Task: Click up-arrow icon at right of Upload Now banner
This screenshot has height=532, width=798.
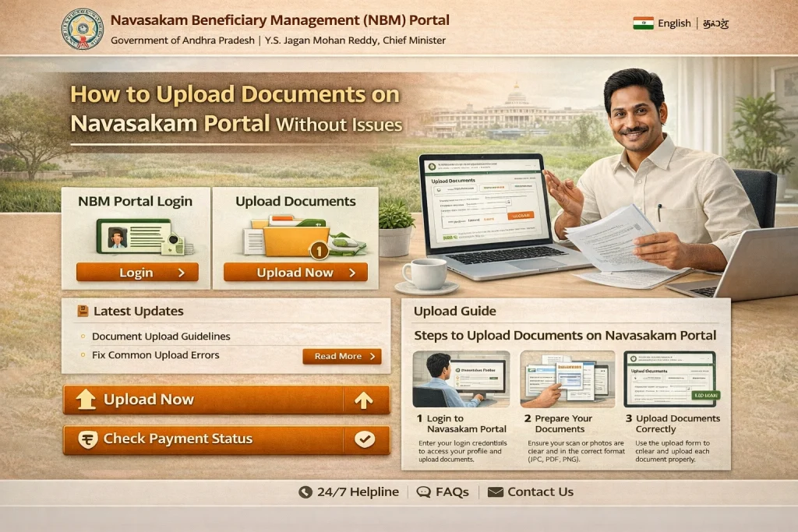Action: 364,400
